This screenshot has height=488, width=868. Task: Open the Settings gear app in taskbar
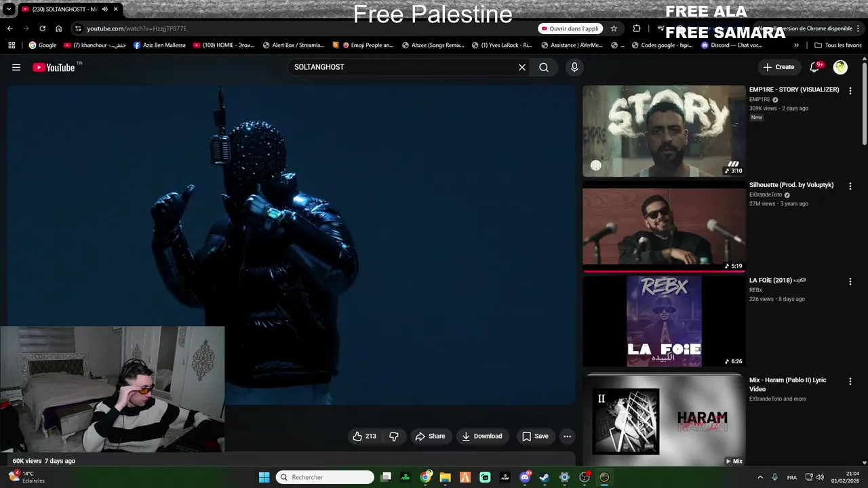point(564,477)
